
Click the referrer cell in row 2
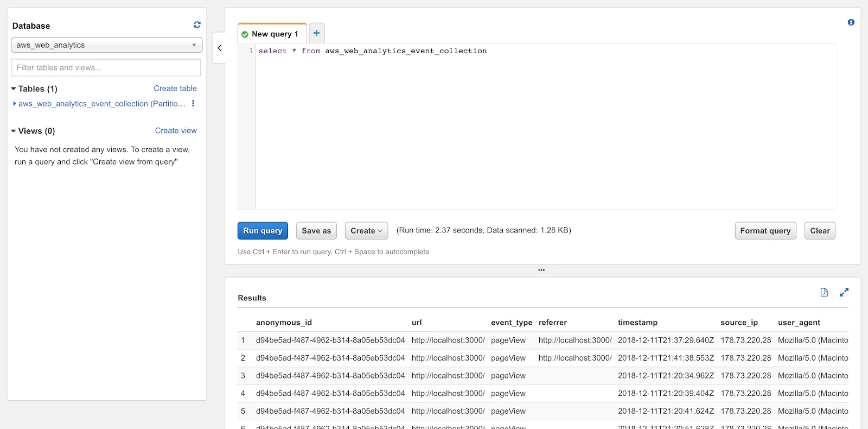coord(575,358)
